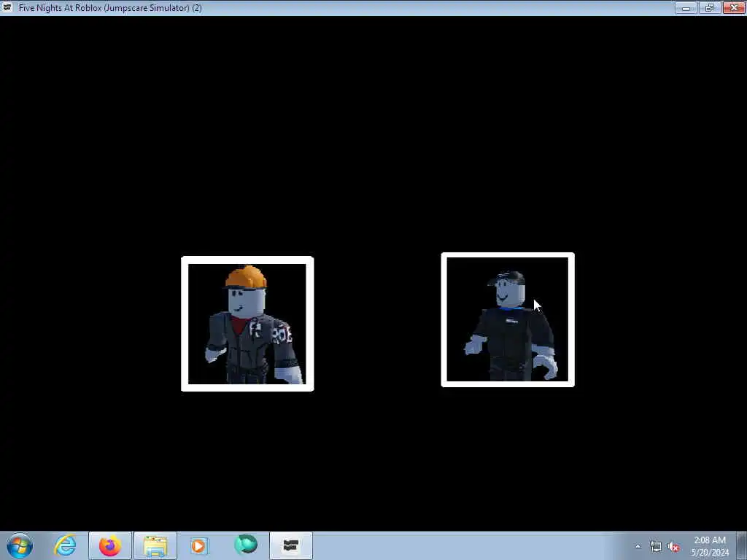Open the network status tray icon

click(656, 547)
